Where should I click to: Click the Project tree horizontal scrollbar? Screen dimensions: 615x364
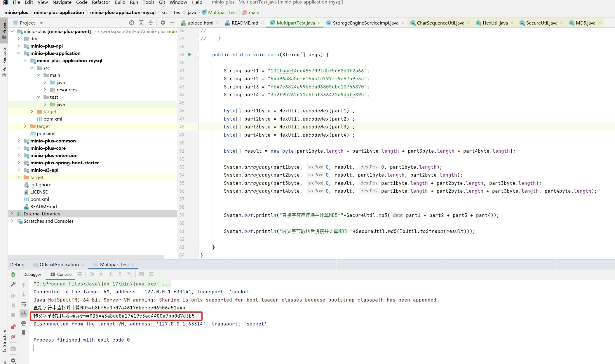(86, 257)
